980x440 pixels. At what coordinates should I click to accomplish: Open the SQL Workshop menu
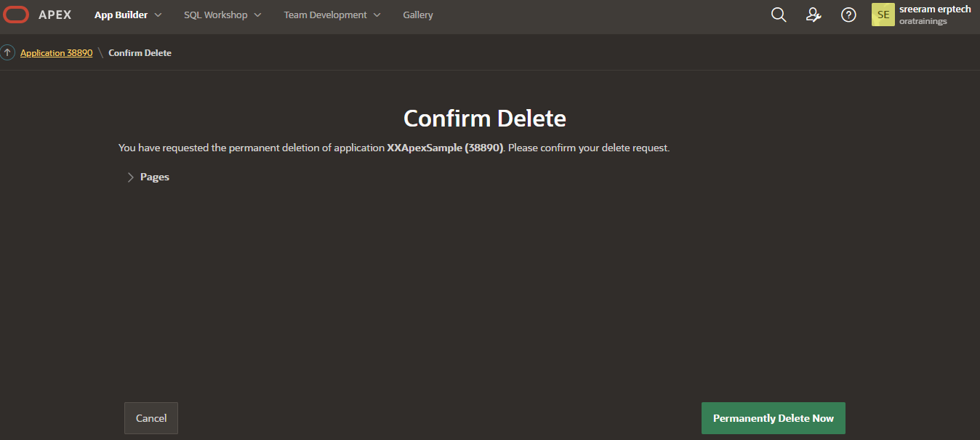pos(215,15)
